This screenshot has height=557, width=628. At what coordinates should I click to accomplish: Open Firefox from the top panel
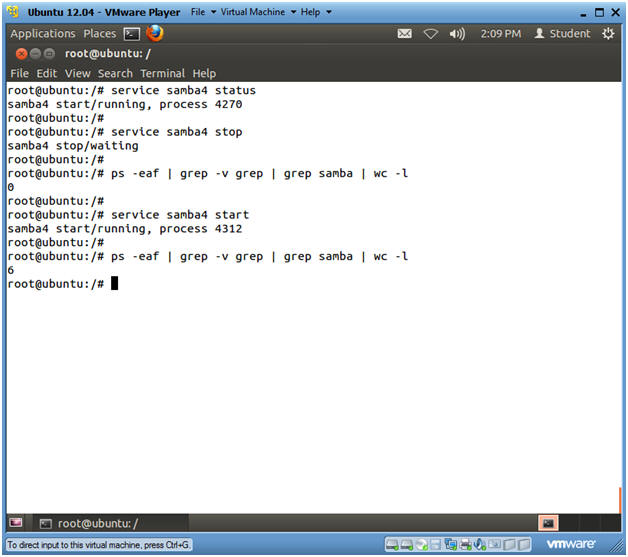coord(155,33)
